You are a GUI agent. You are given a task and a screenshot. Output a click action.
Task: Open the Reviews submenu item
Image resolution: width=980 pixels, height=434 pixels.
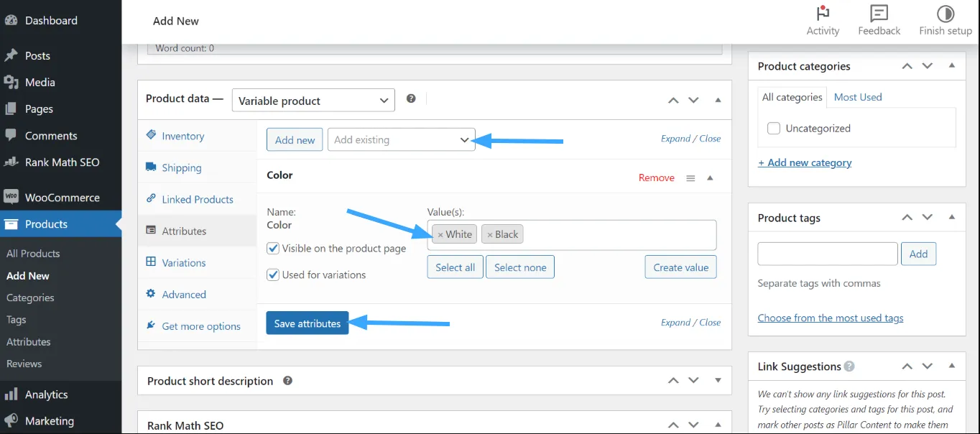[24, 364]
